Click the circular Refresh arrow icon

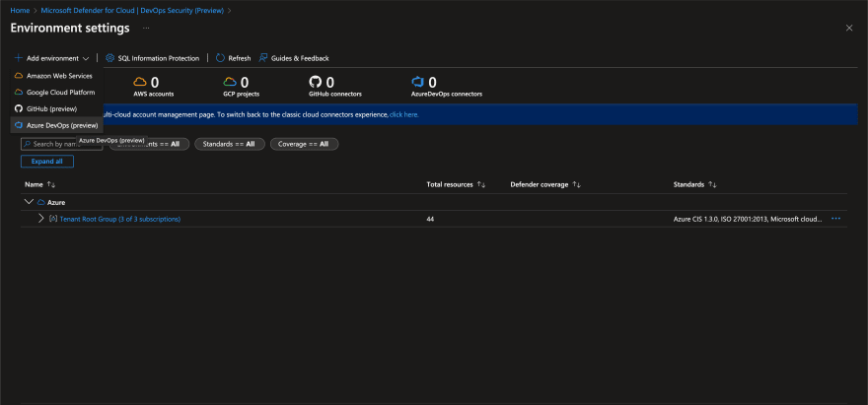220,58
